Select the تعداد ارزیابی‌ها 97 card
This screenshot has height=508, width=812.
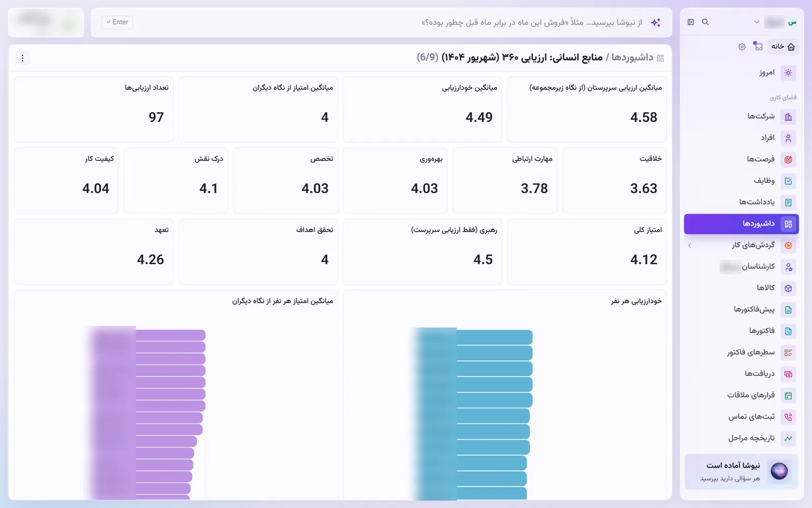[x=93, y=109]
